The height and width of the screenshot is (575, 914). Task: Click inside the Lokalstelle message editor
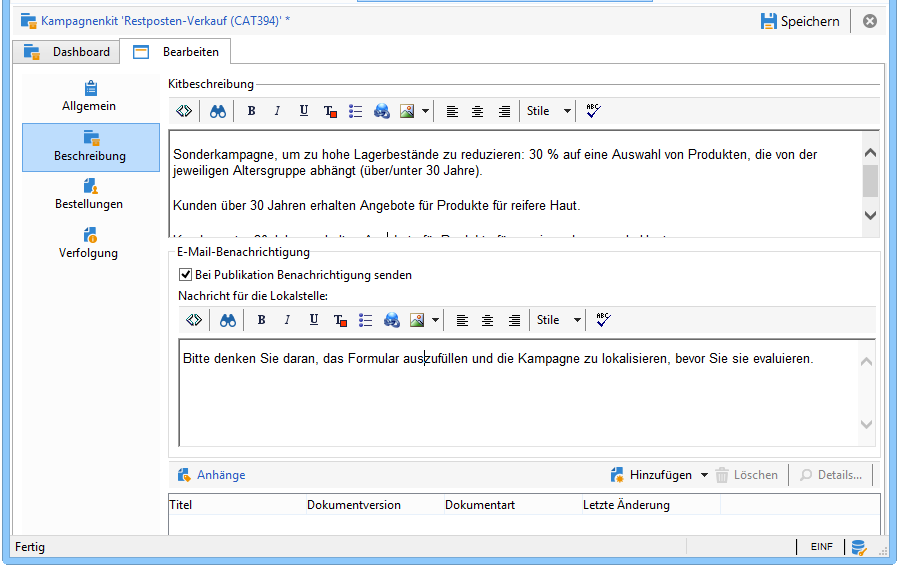pyautogui.click(x=518, y=393)
